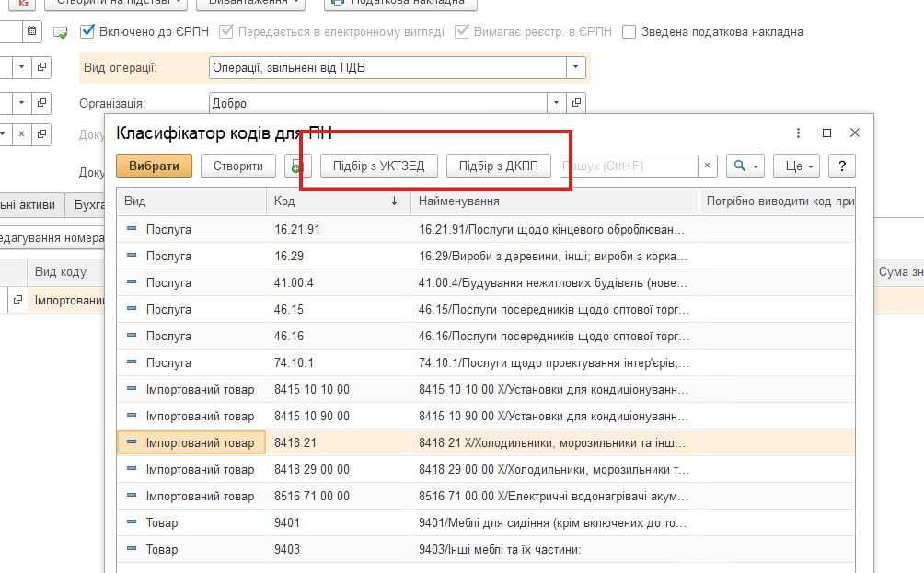Viewport: 924px width, 573px height.
Task: Click into the search field (Ctrl+F)
Action: (x=629, y=166)
